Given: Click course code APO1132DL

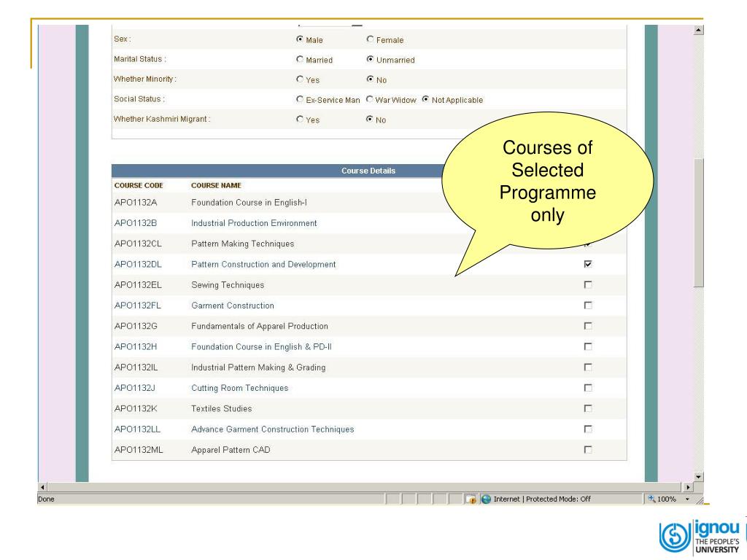Looking at the screenshot, I should point(138,264).
